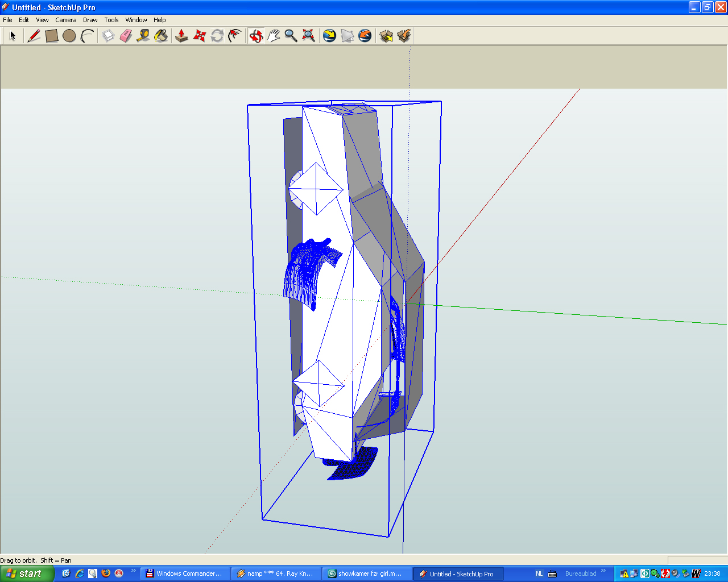The image size is (728, 582).
Task: Expand the Bureaublad toolbar chevron
Action: pos(603,571)
